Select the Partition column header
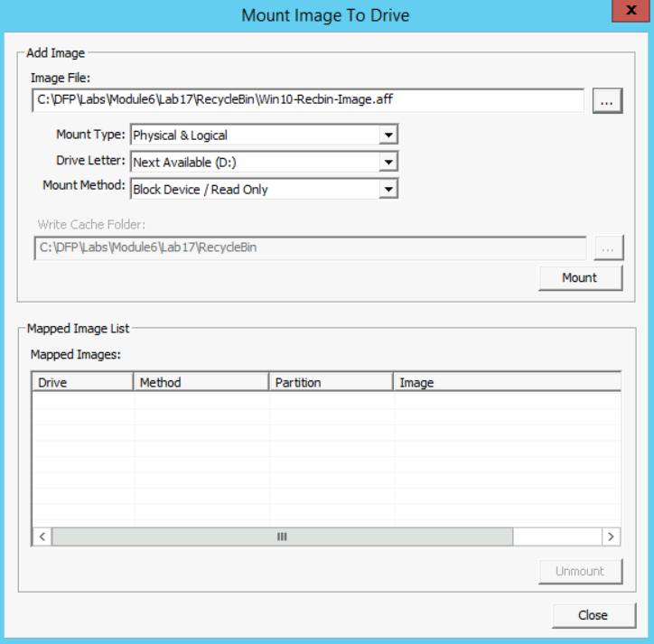The height and width of the screenshot is (644, 654). click(x=331, y=382)
